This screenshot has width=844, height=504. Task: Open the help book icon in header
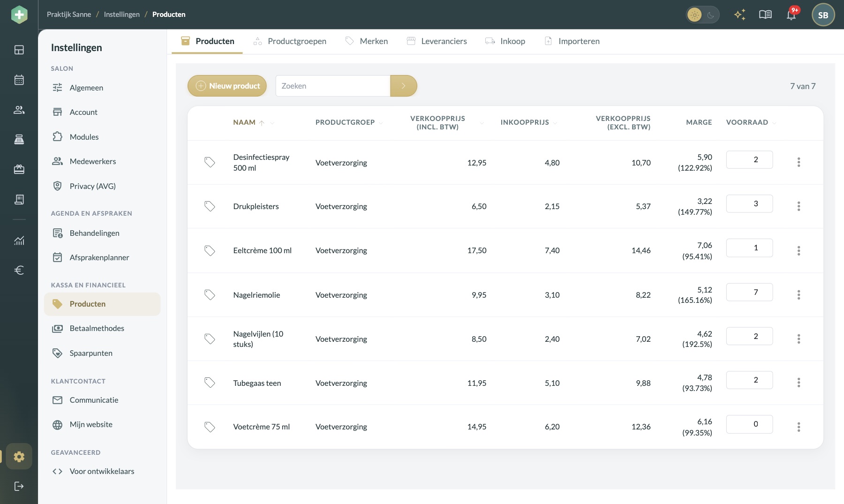[765, 15]
